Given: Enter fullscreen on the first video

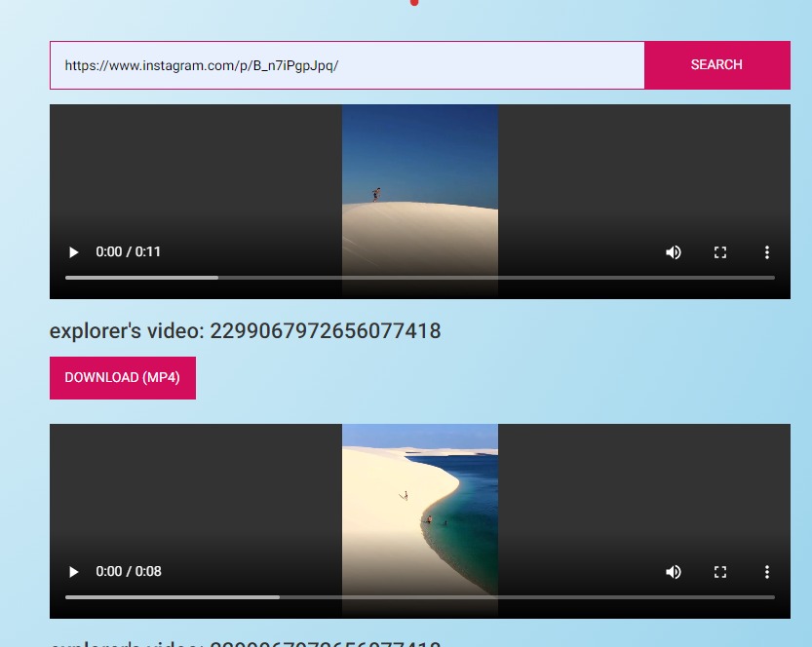Looking at the screenshot, I should [720, 252].
